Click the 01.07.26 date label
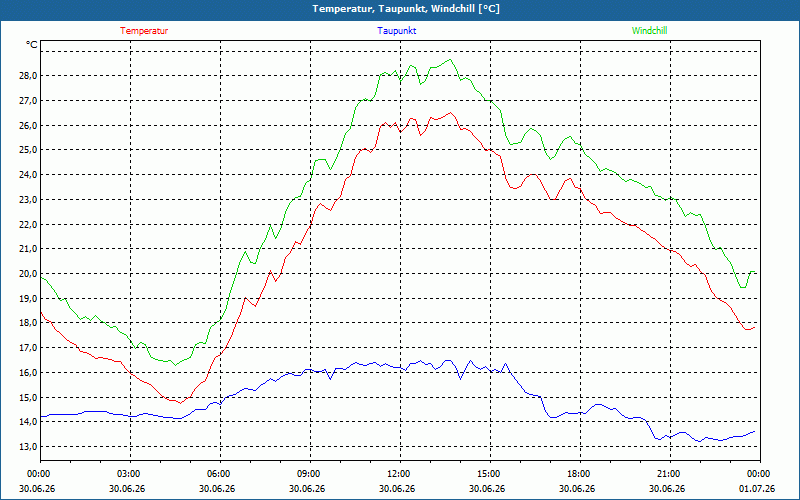The width and height of the screenshot is (800, 500). tap(757, 488)
